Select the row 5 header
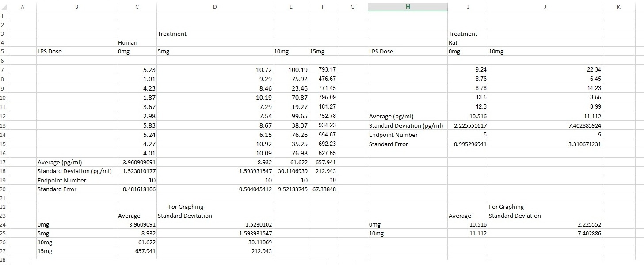 pyautogui.click(x=3, y=52)
